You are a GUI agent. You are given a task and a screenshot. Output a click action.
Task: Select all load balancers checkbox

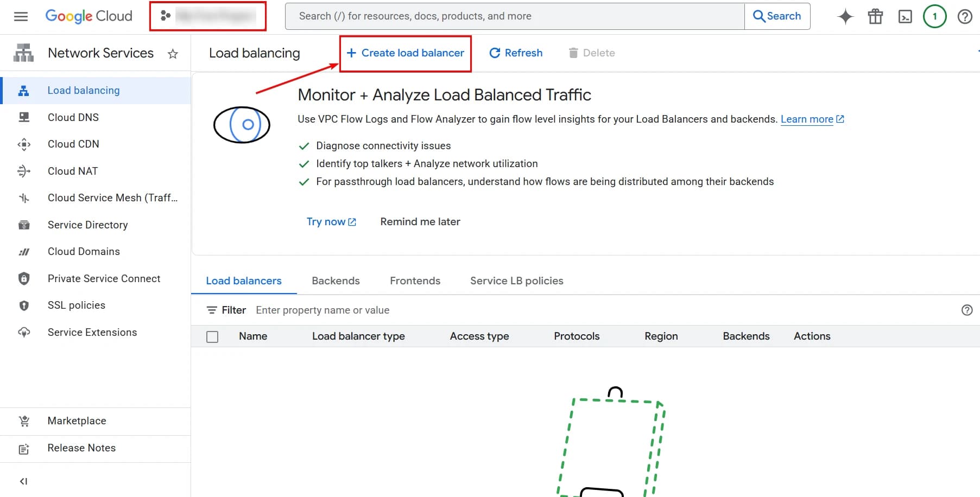point(212,336)
